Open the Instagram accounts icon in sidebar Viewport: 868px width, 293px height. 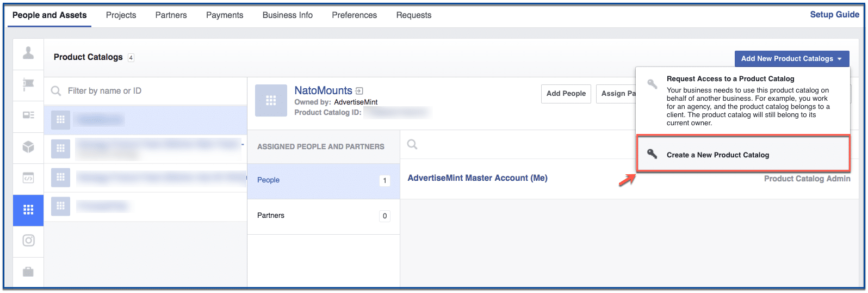(x=28, y=241)
